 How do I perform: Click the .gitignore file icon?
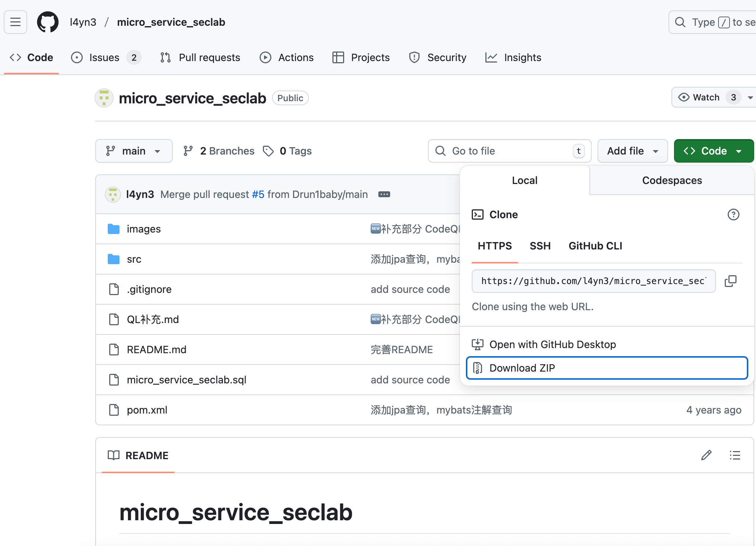[114, 289]
